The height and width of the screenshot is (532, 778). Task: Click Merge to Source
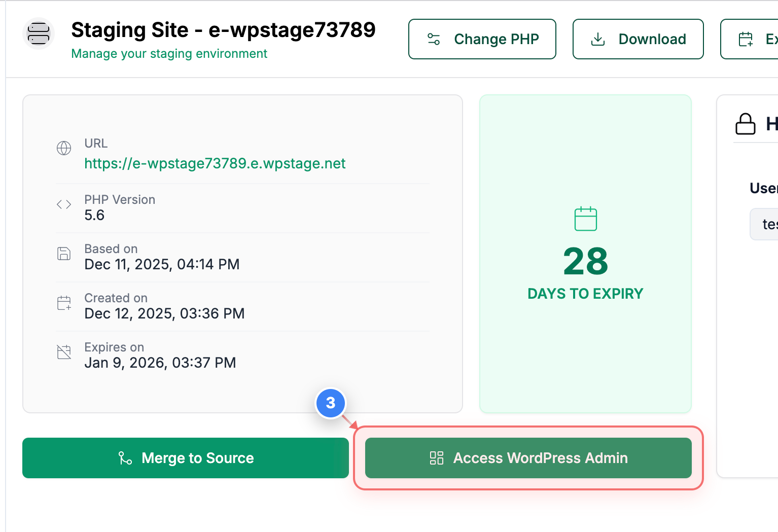tap(185, 458)
